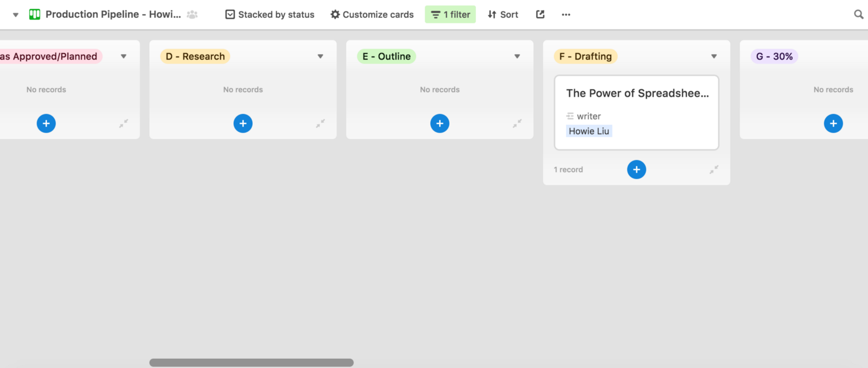The height and width of the screenshot is (368, 868).
Task: Add a record to Approved/Planned stack
Action: [x=46, y=124]
